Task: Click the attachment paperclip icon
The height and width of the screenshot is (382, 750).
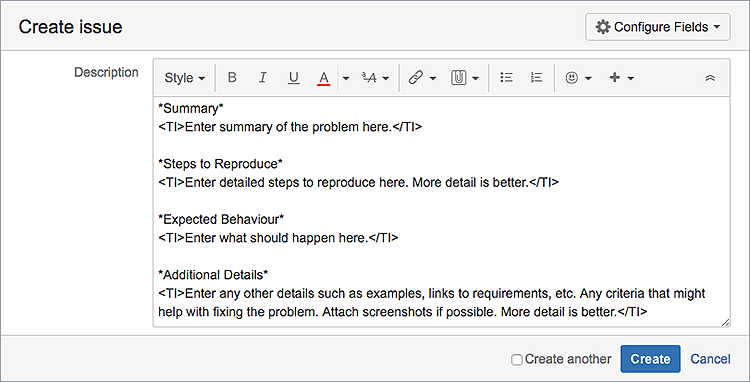Action: (458, 77)
